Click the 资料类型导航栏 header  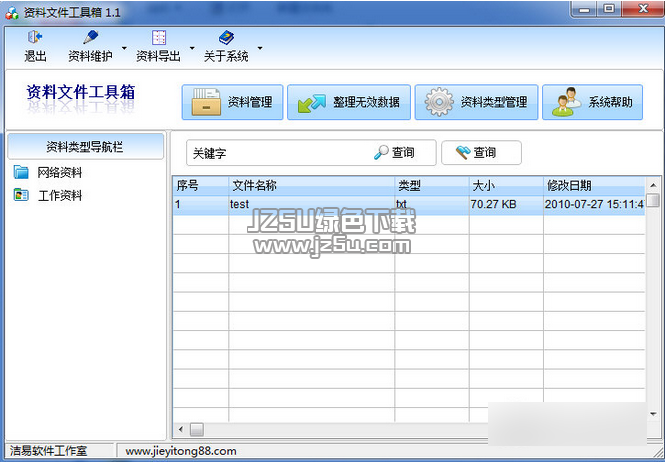coord(86,147)
